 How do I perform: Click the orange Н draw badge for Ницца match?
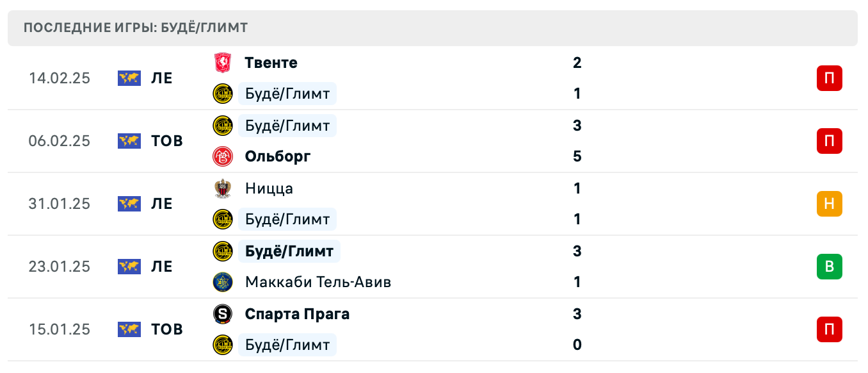click(830, 204)
